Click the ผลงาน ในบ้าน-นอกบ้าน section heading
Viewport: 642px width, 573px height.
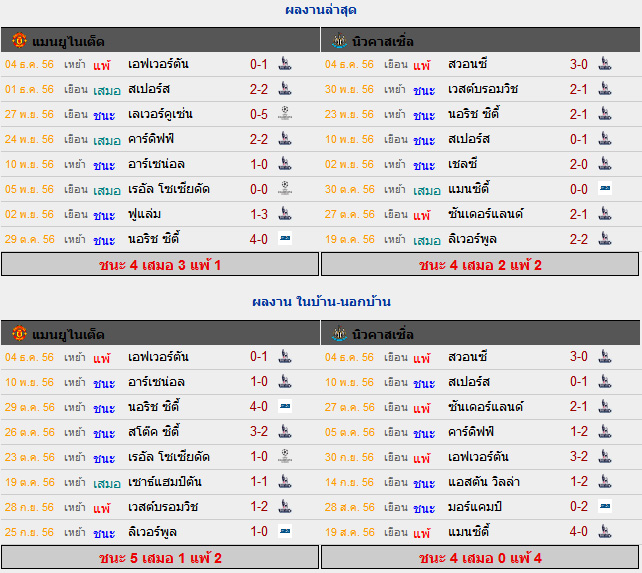(321, 301)
